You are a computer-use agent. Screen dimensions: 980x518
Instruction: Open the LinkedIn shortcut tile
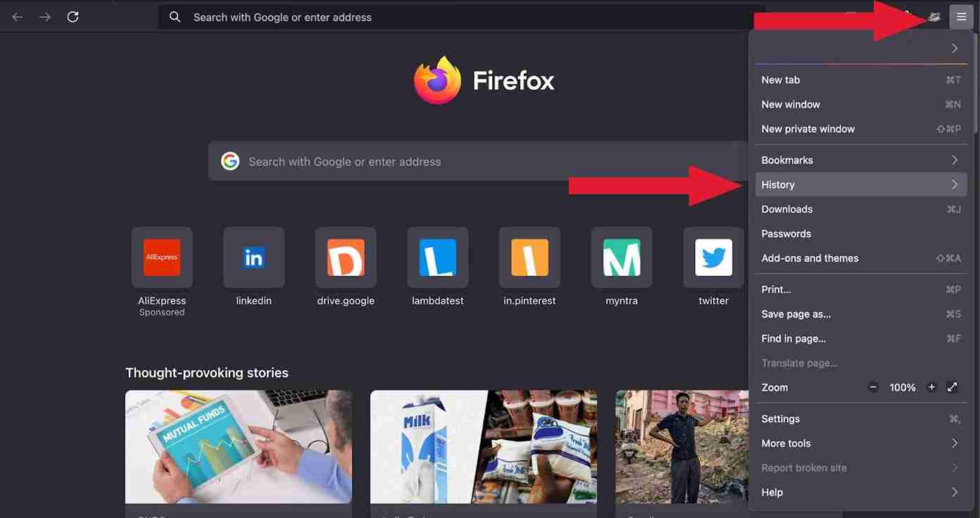click(x=253, y=258)
